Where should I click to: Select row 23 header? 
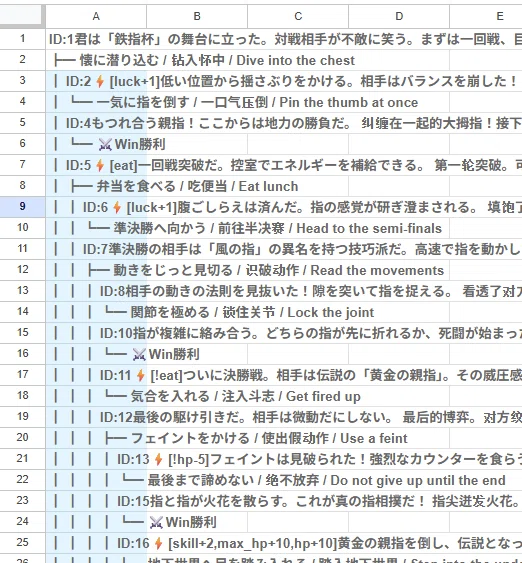click(23, 501)
